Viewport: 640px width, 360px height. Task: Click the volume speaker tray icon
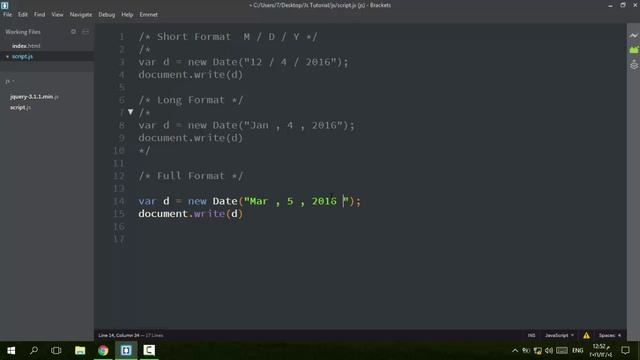549,350
